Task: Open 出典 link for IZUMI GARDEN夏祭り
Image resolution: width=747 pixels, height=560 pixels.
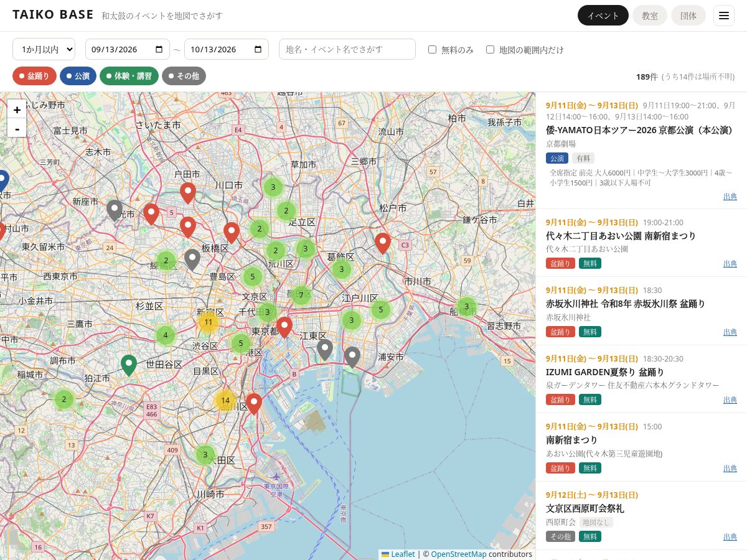Action: (730, 399)
